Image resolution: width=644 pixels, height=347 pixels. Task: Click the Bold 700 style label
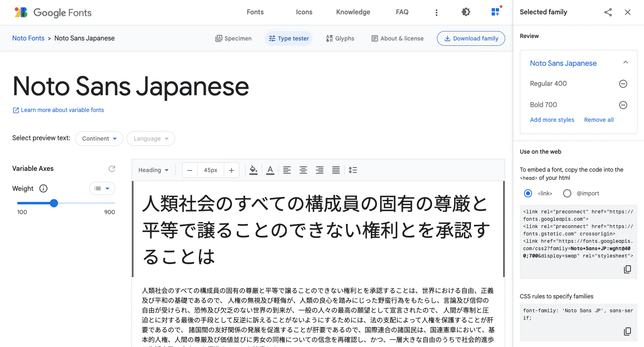click(544, 105)
